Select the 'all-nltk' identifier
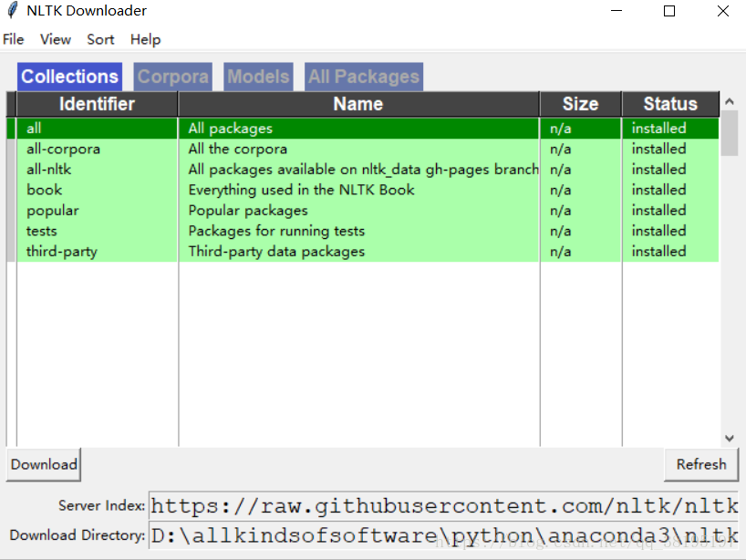This screenshot has height=560, width=746. tap(48, 170)
